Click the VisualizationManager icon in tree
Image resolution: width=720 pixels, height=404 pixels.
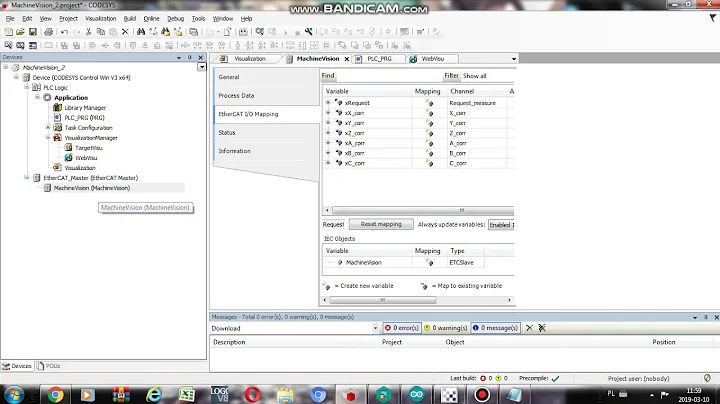coord(57,138)
